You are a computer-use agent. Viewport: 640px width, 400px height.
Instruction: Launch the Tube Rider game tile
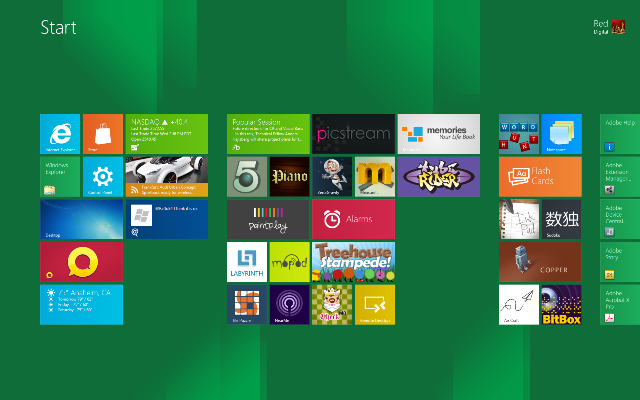438,176
